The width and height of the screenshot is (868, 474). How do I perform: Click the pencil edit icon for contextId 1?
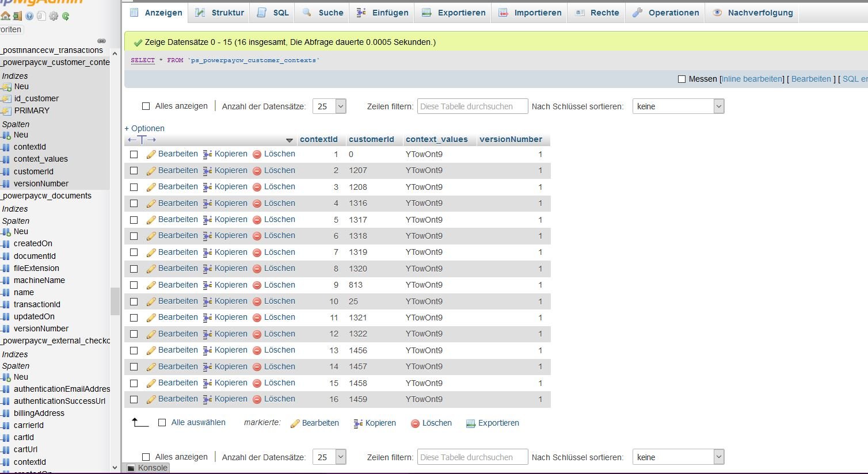[x=151, y=155]
